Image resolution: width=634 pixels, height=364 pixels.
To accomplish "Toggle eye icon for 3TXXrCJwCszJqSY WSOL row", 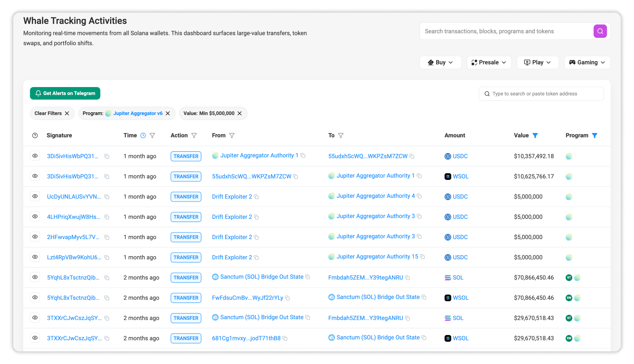I will pos(35,338).
